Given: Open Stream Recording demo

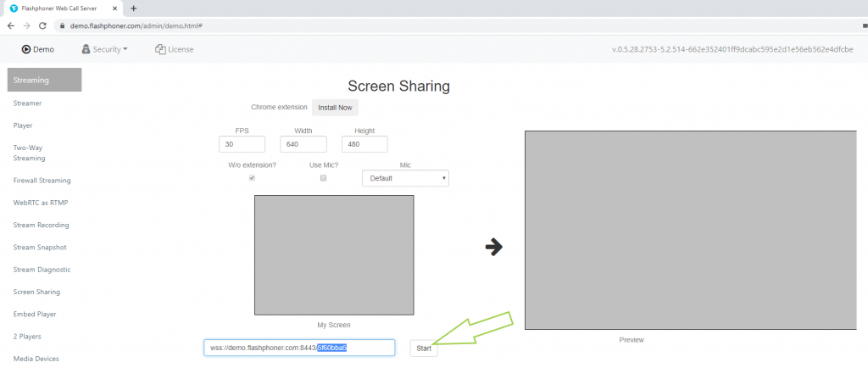Looking at the screenshot, I should 41,226.
